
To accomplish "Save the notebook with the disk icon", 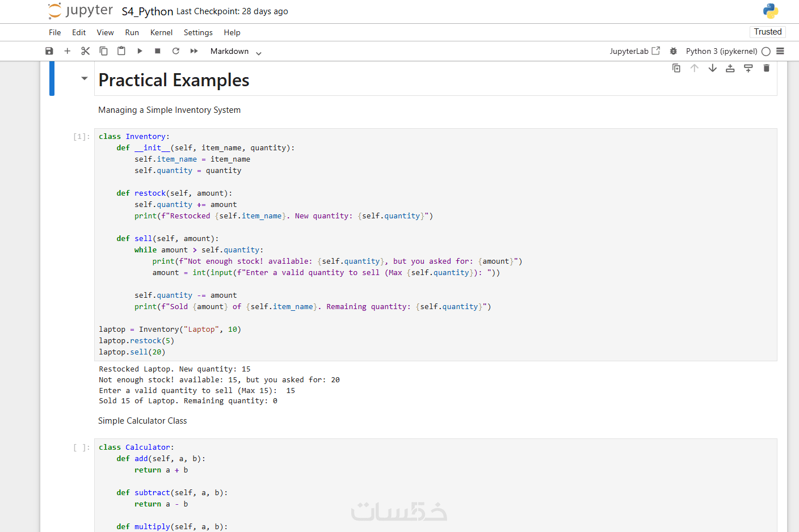I will pyautogui.click(x=49, y=51).
